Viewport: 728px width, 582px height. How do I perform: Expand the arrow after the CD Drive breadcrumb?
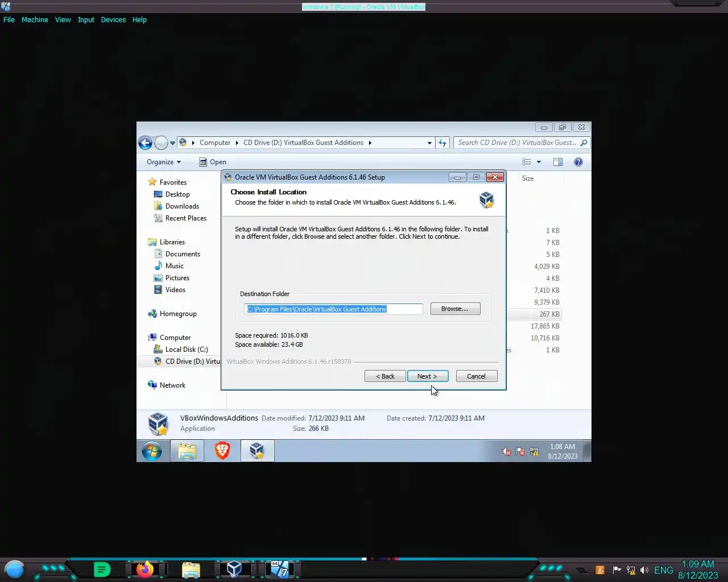pos(370,143)
